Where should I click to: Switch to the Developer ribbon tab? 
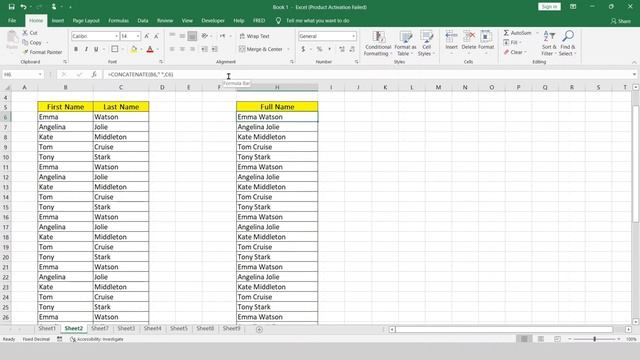213,20
